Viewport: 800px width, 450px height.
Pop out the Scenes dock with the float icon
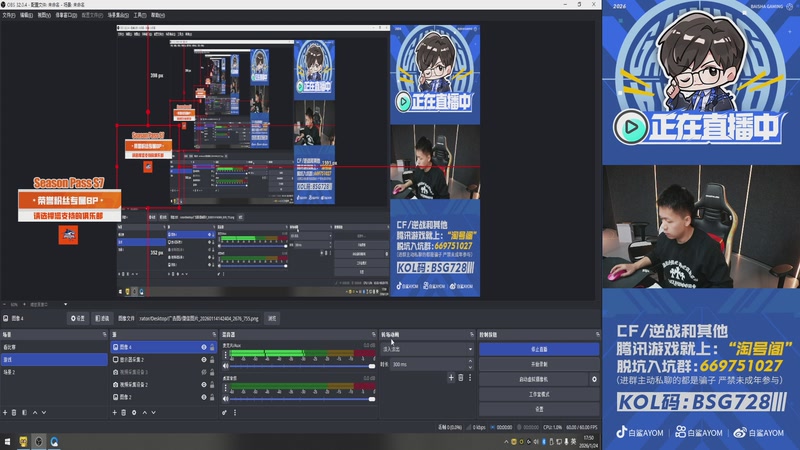coord(105,335)
